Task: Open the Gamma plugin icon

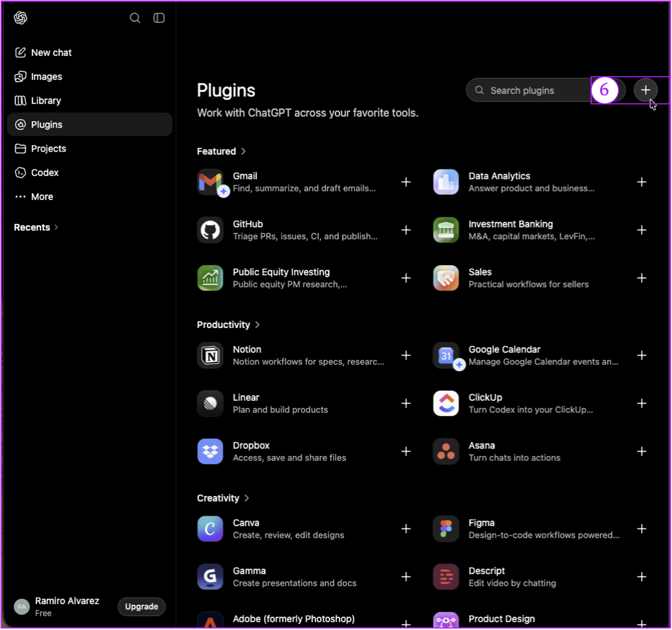Action: point(210,577)
